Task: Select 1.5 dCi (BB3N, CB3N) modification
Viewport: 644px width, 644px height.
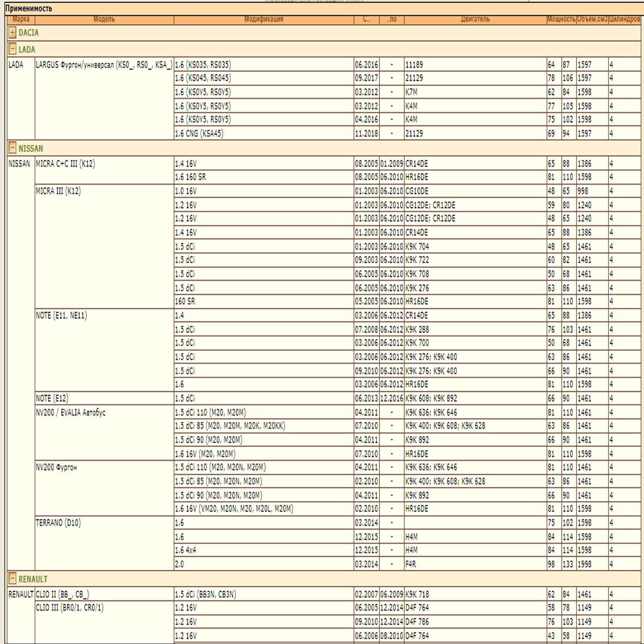Action: [x=205, y=594]
